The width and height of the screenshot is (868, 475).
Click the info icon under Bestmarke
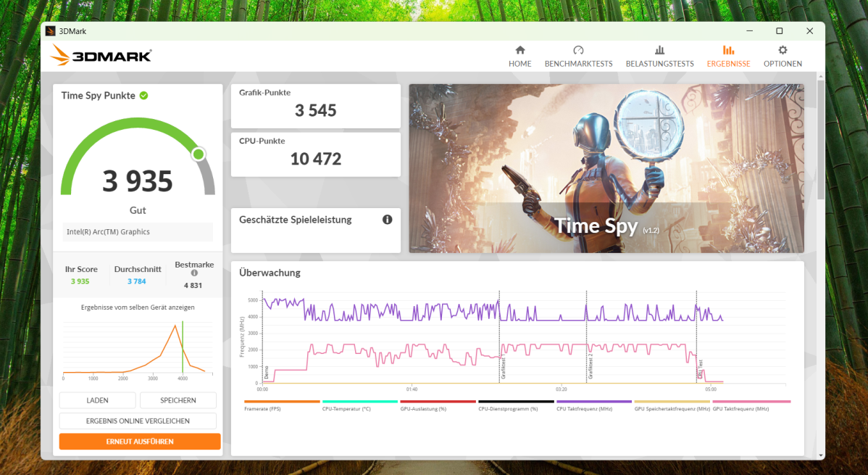tap(194, 273)
